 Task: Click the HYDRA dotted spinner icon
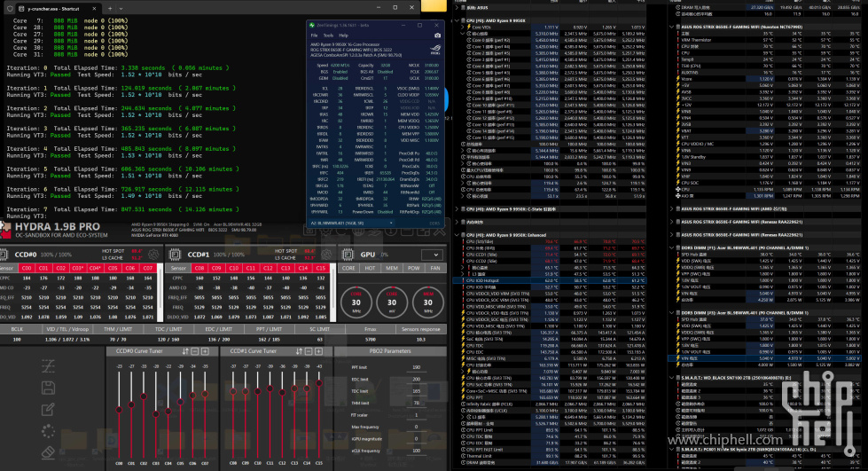coord(48,431)
